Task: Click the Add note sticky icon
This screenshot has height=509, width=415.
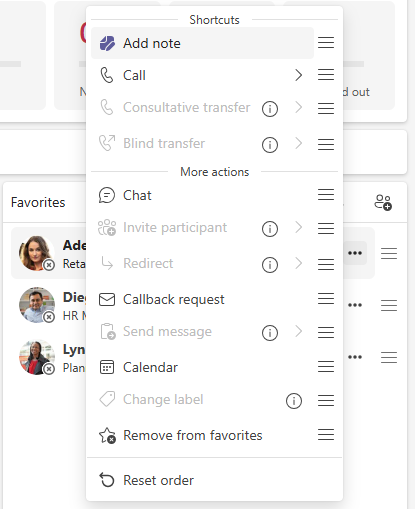Action: click(107, 43)
